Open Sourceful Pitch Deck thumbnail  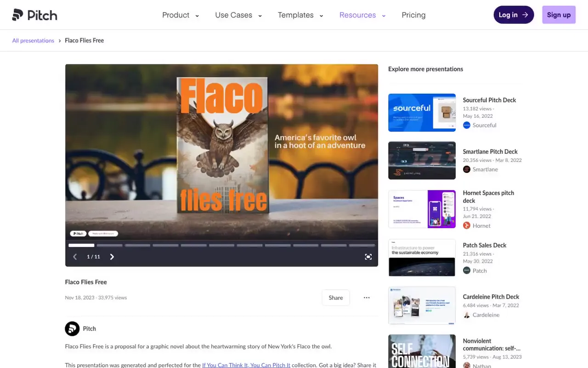422,113
